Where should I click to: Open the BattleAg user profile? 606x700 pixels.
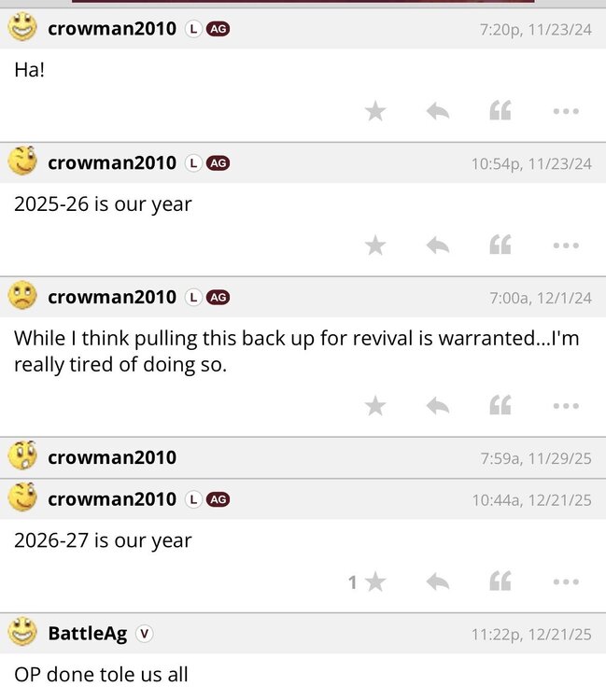click(x=88, y=634)
